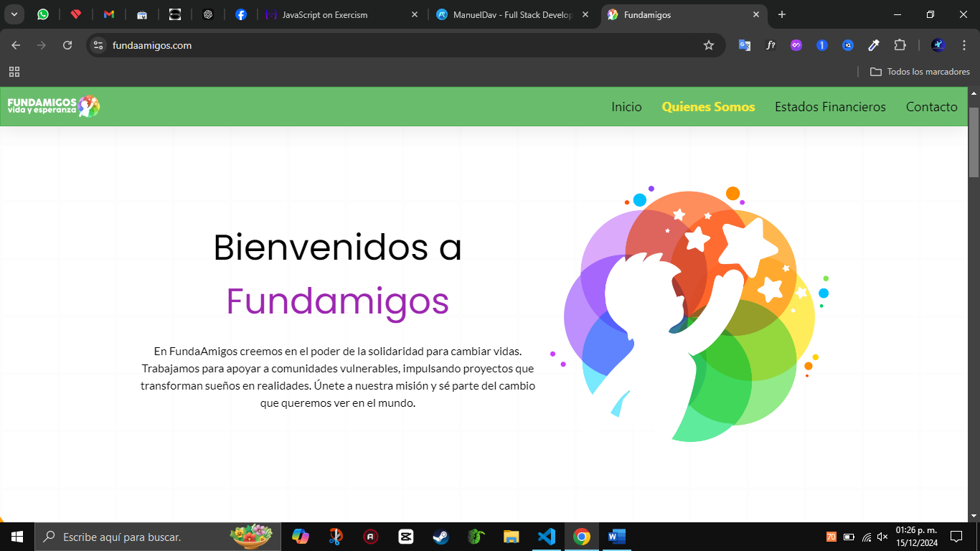Switch to Visual Studio Code

pyautogui.click(x=546, y=537)
